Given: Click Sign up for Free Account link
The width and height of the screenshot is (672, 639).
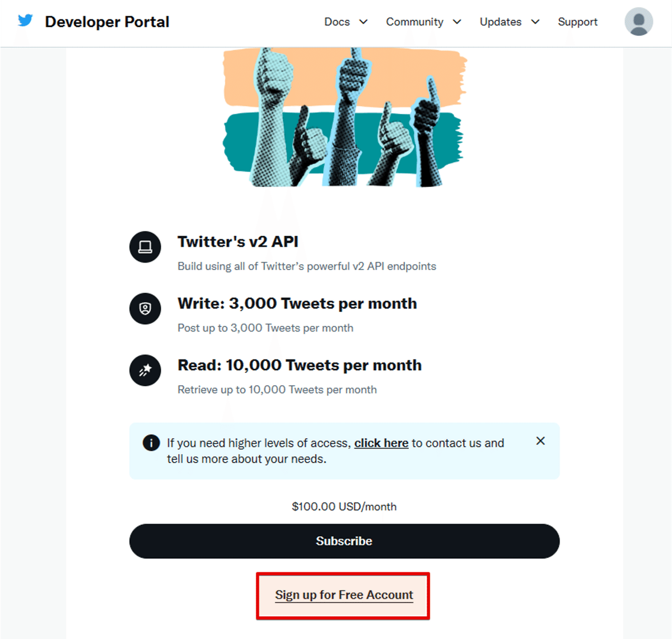Looking at the screenshot, I should tap(344, 595).
